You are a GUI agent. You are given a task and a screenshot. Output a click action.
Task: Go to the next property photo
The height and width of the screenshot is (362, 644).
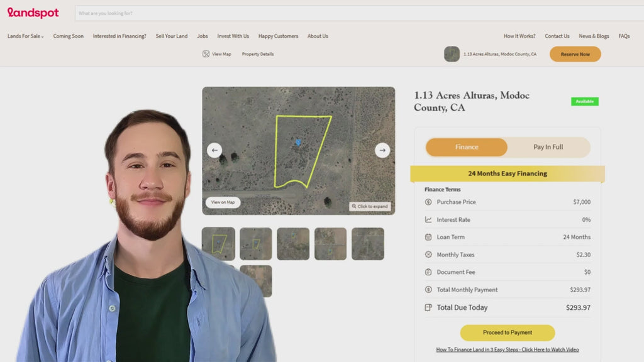click(x=382, y=150)
